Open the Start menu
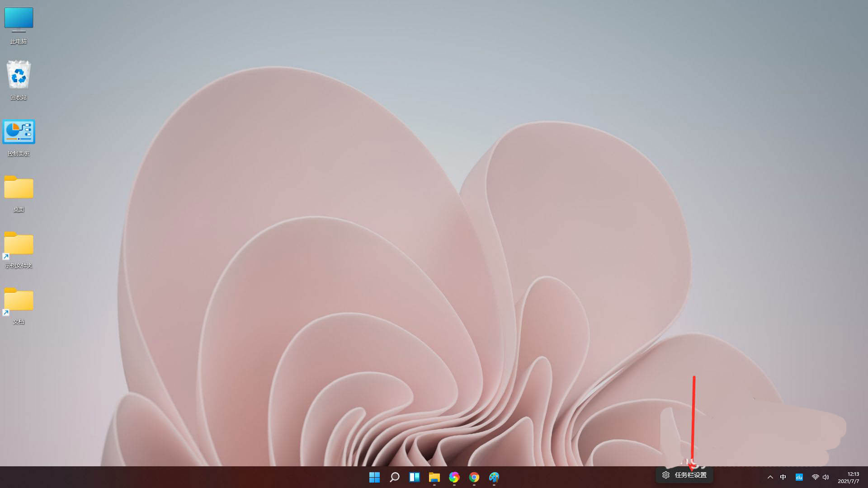This screenshot has width=868, height=488. pos(374,477)
